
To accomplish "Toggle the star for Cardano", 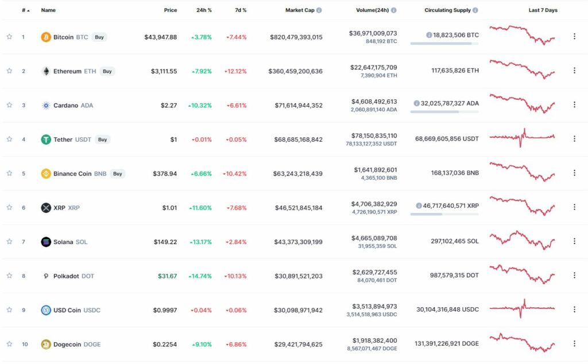I will [9, 105].
